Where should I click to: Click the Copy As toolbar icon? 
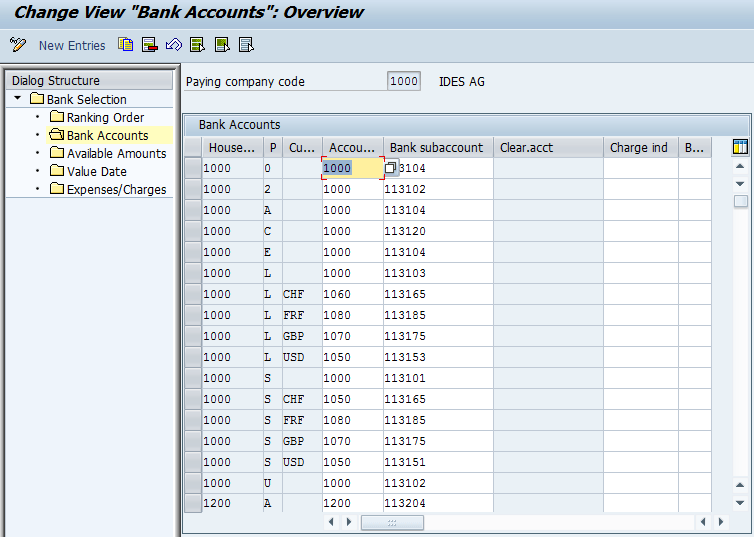coord(125,45)
